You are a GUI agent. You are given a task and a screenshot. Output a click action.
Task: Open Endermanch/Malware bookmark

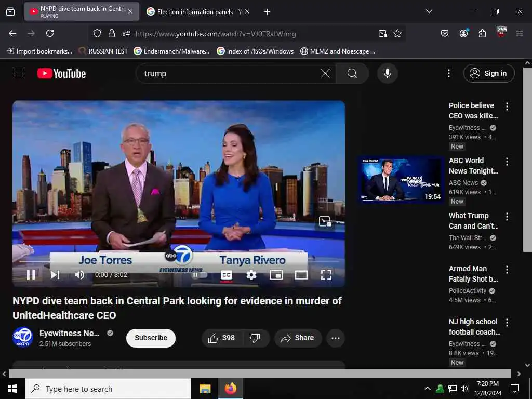tap(171, 51)
